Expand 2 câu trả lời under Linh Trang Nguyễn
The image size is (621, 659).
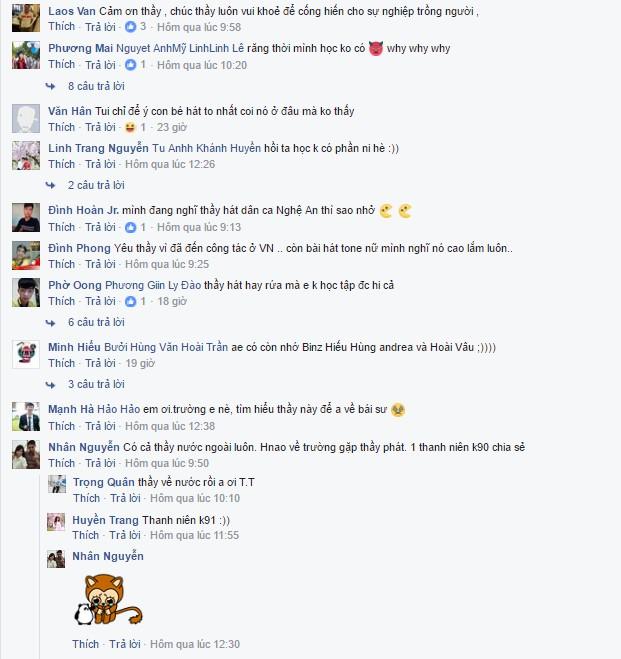point(96,185)
